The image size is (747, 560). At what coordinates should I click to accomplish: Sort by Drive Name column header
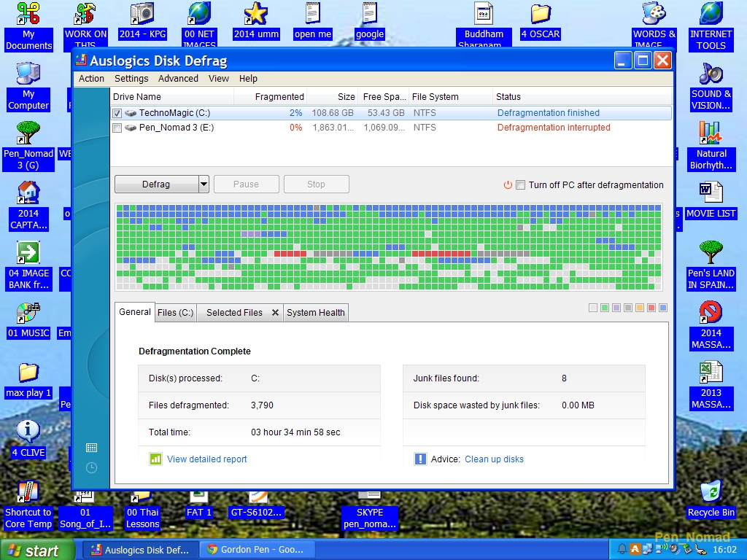(172, 97)
